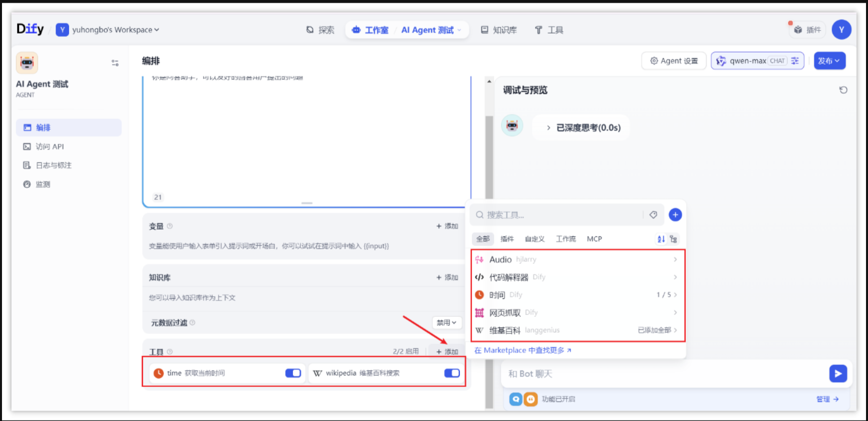Viewport: 868px width, 421px height.
Task: Select 日志与标注 in the left sidebar
Action: [x=68, y=165]
